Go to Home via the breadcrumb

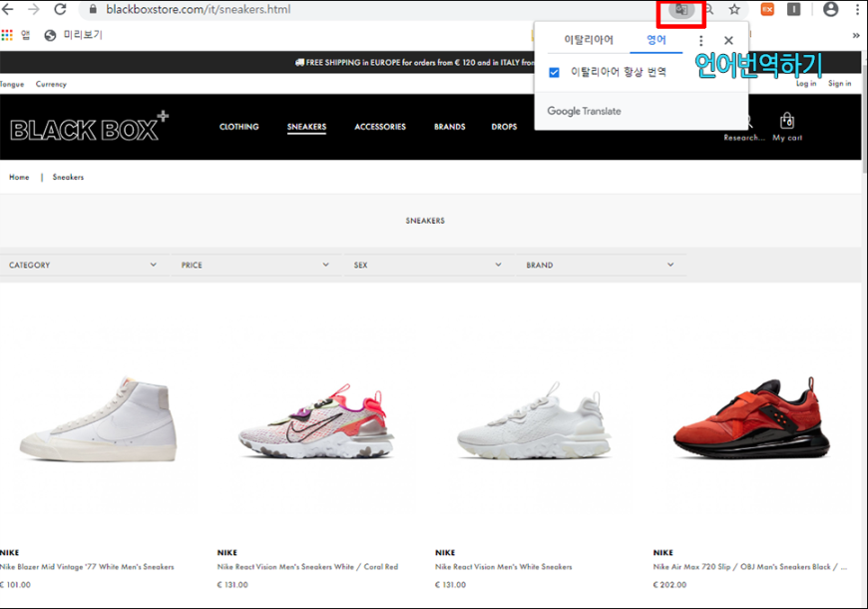click(19, 178)
